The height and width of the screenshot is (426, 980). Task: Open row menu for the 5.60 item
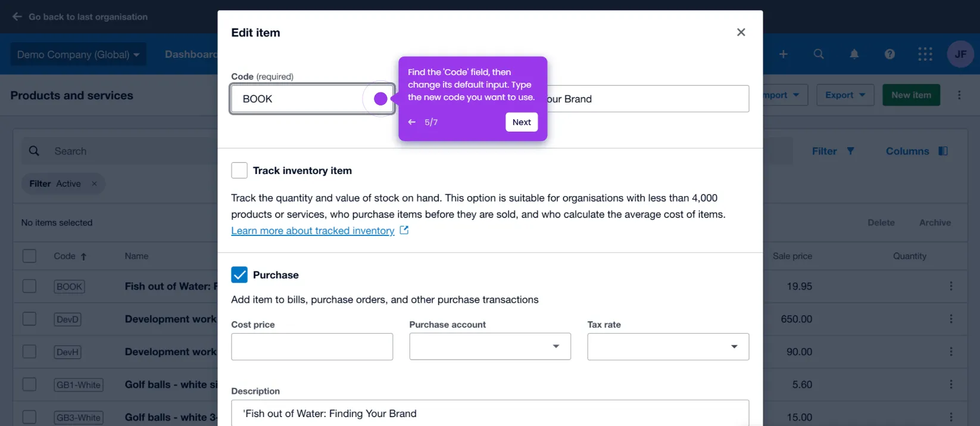tap(951, 385)
